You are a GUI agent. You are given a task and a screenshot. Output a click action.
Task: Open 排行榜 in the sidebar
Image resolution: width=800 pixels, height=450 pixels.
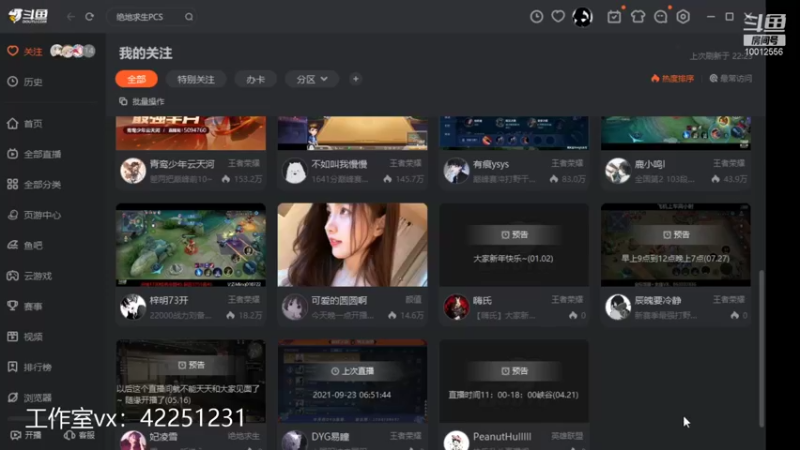(29, 367)
